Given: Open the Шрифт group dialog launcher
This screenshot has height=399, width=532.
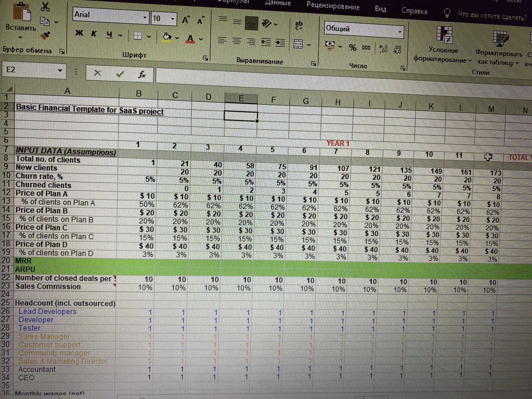Looking at the screenshot, I should [206, 58].
